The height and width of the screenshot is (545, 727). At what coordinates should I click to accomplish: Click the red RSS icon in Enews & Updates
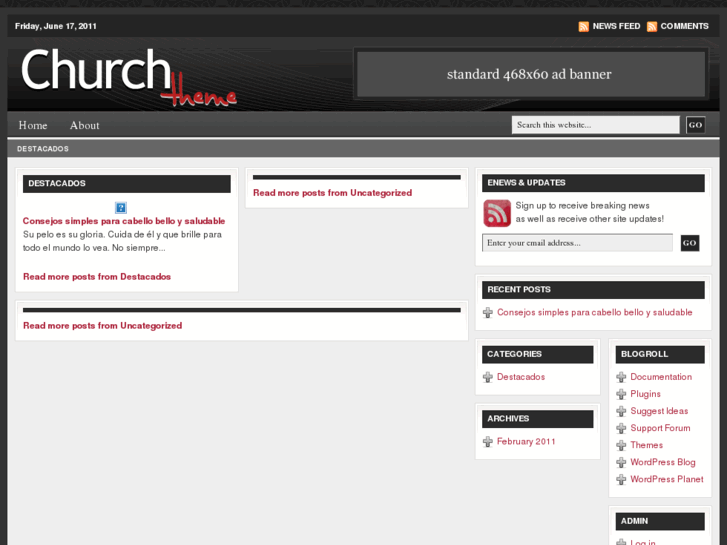(x=497, y=213)
